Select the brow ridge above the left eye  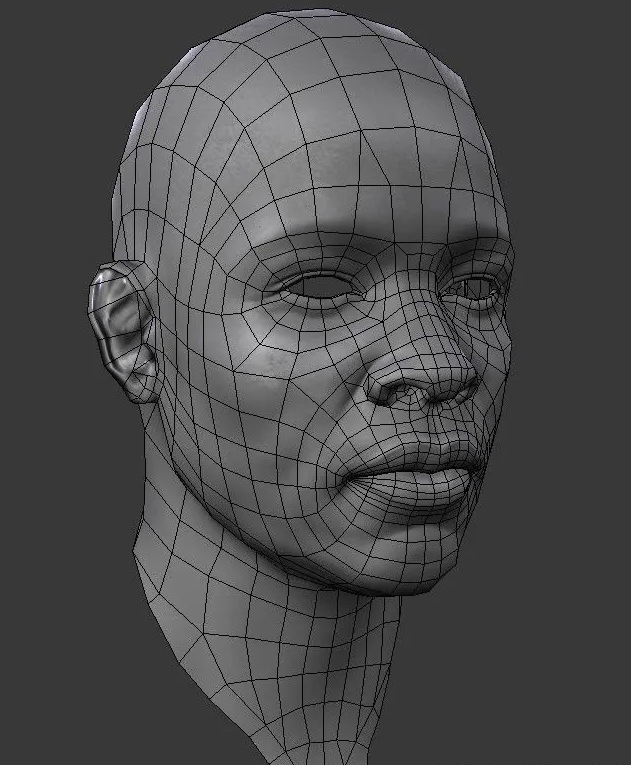point(310,250)
